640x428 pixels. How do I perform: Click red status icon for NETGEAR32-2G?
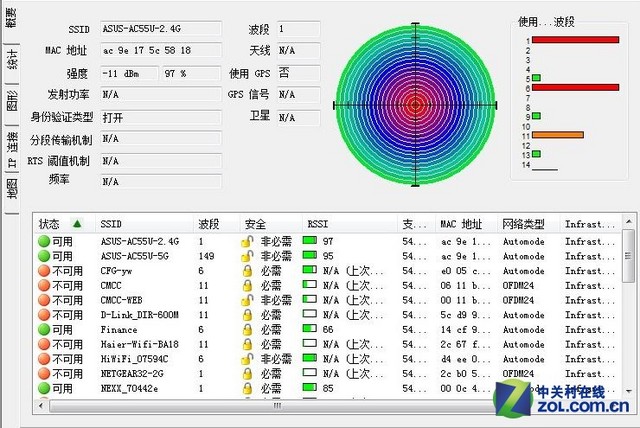coord(44,374)
